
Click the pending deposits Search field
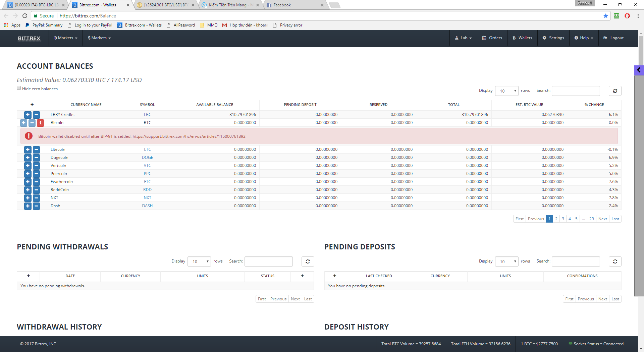[576, 261]
